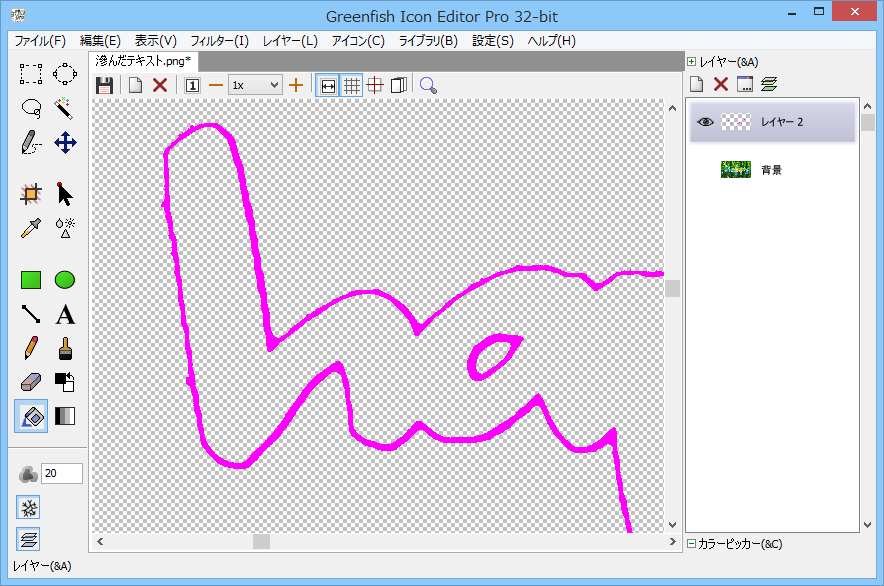This screenshot has width=884, height=586.
Task: Toggle the grid display button
Action: tap(352, 85)
